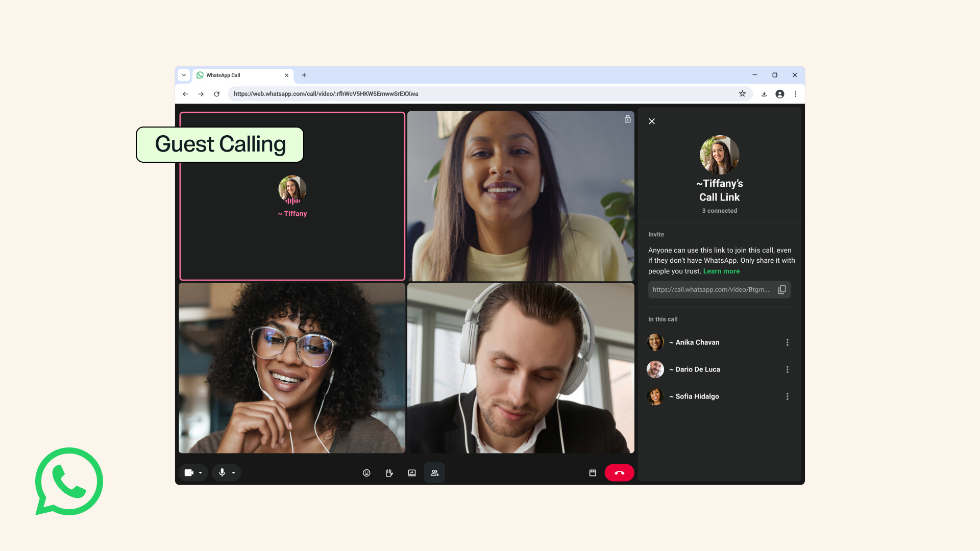
Task: Raise hand in the call
Action: click(389, 473)
